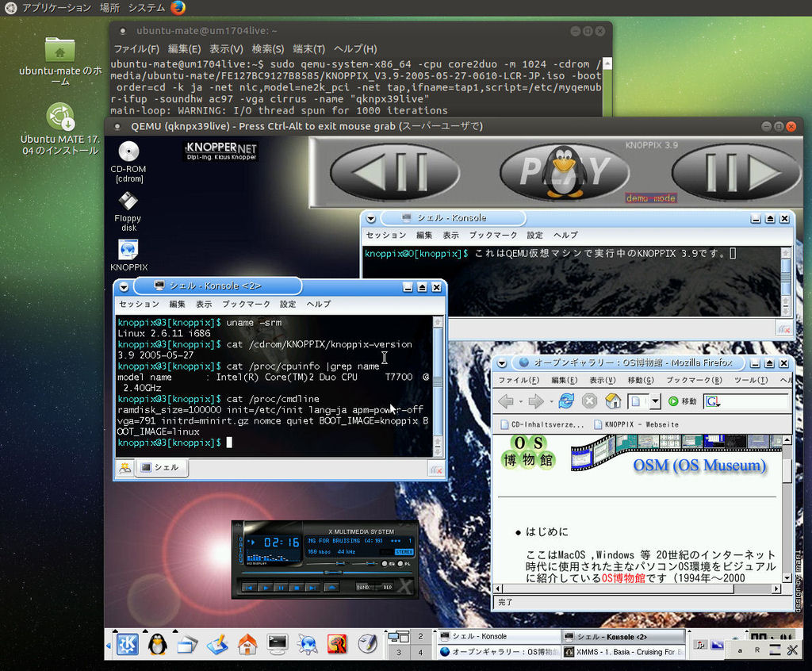
Task: Open the Firefox URL bar dropdown arrow
Action: click(x=656, y=401)
